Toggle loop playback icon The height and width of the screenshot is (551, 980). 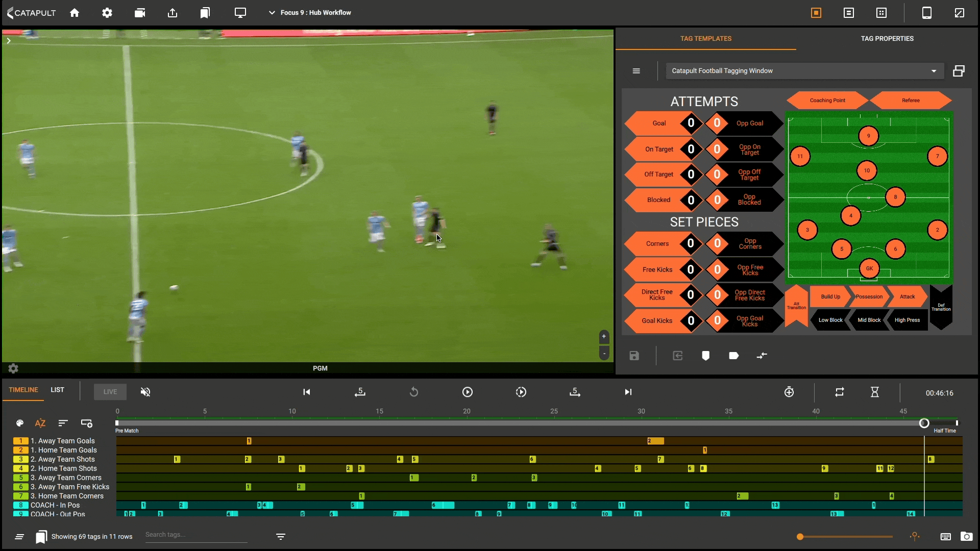pyautogui.click(x=840, y=392)
